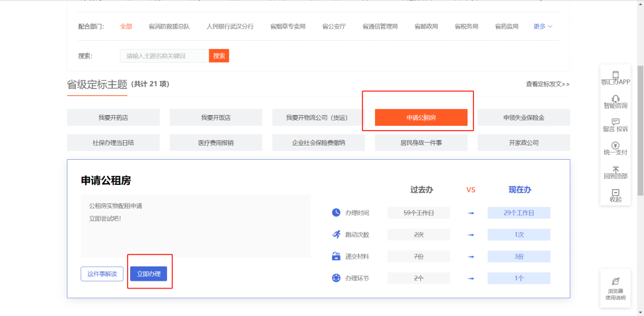This screenshot has width=644, height=316.
Task: Focus the theme keyword search field
Action: coord(164,55)
